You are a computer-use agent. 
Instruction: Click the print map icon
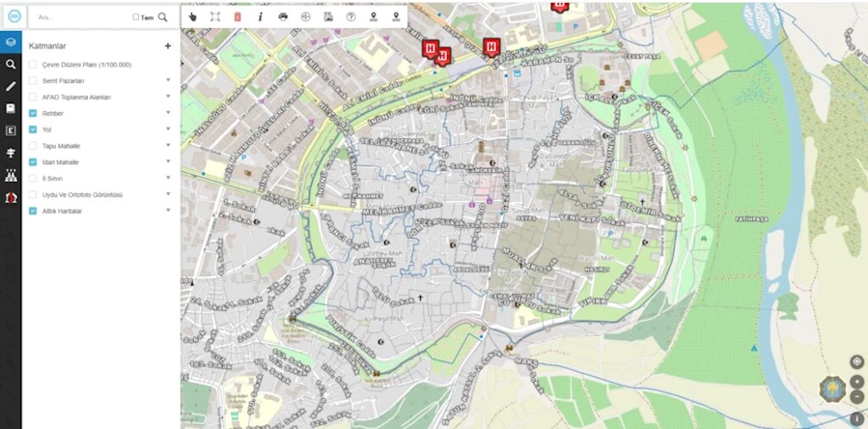click(283, 16)
